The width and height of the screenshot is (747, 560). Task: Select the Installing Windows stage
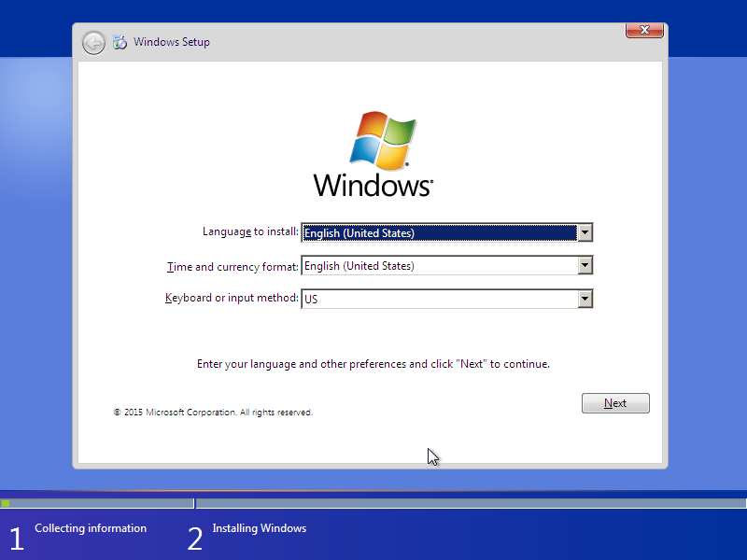click(x=259, y=528)
